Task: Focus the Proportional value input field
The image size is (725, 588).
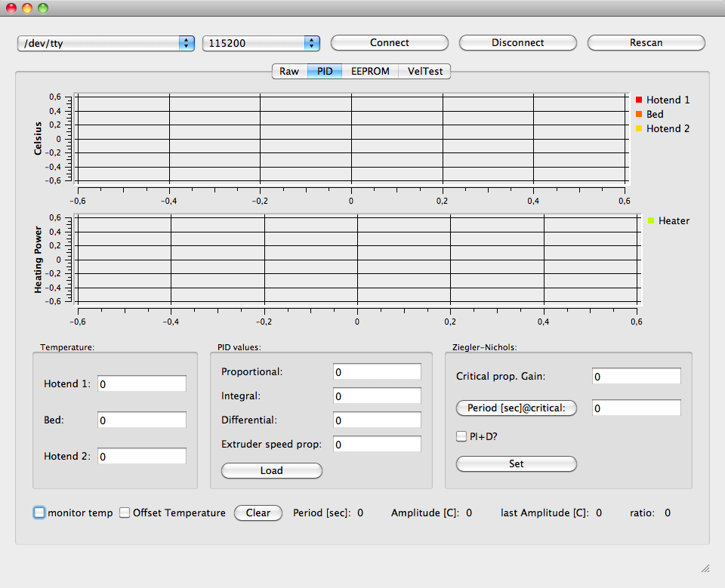Action: (x=377, y=372)
